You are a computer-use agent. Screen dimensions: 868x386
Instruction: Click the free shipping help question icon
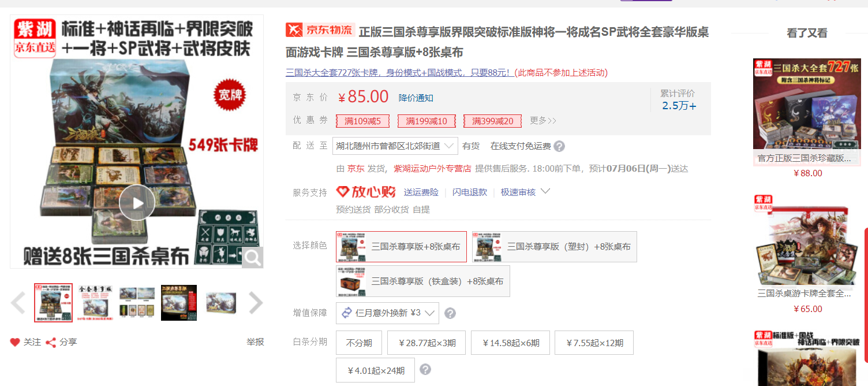pyautogui.click(x=559, y=146)
